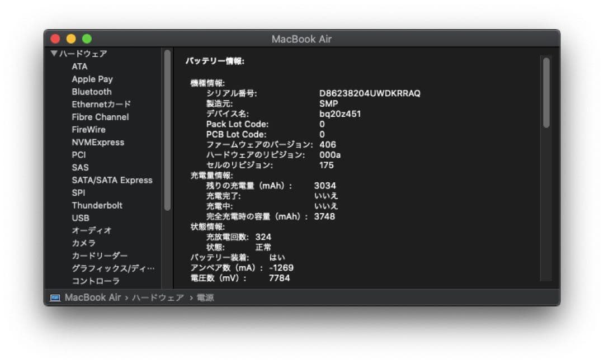Click the PCB Lot Code label
Image resolution: width=604 pixels, height=364 pixels.
point(236,134)
